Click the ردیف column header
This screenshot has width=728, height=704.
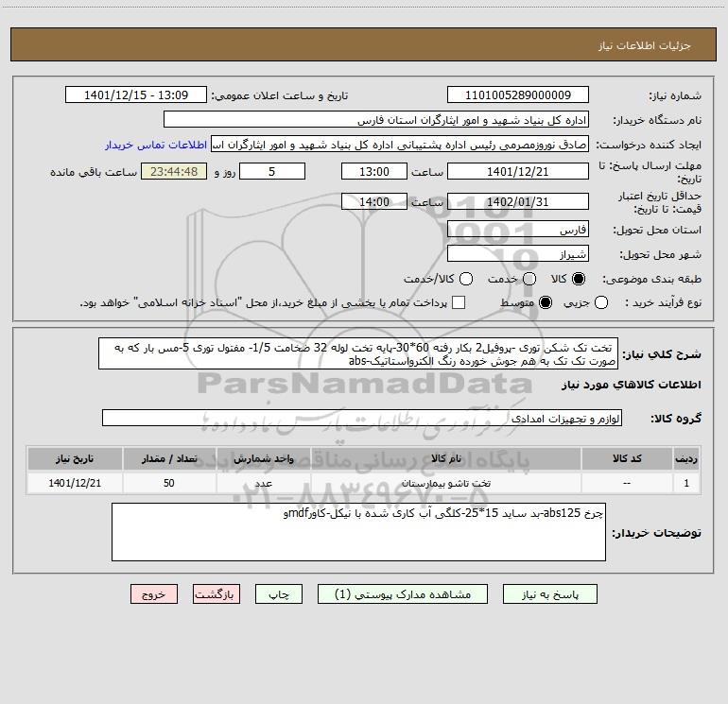pos(686,458)
